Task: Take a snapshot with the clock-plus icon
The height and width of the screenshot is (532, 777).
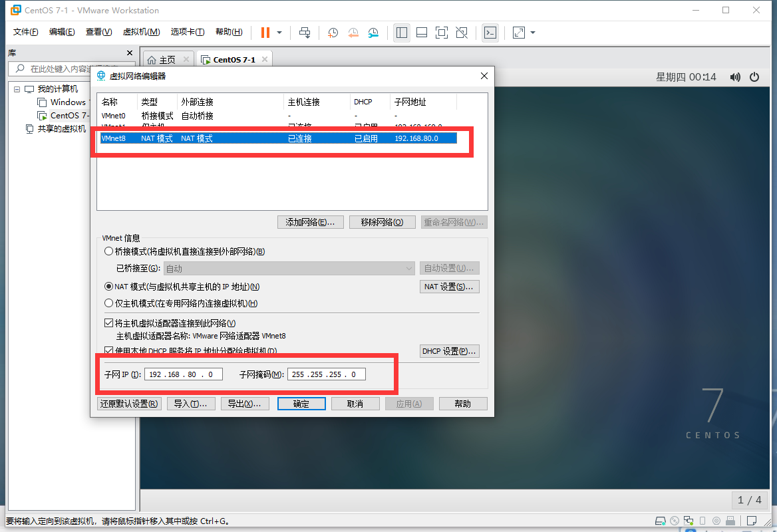Action: click(333, 33)
